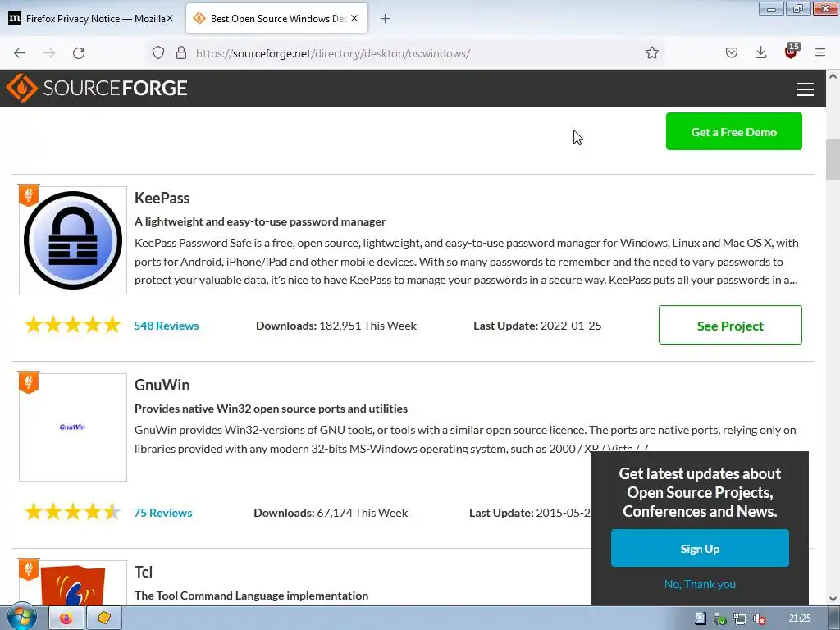Open the Tcl project title link

144,572
